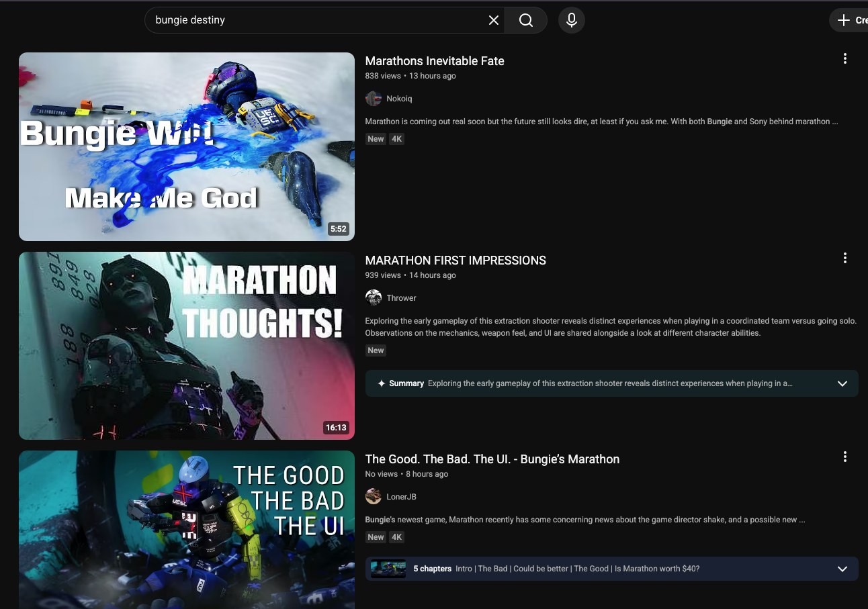
Task: Click the 4K badge under Marathons Inevitable Fate
Action: point(397,139)
